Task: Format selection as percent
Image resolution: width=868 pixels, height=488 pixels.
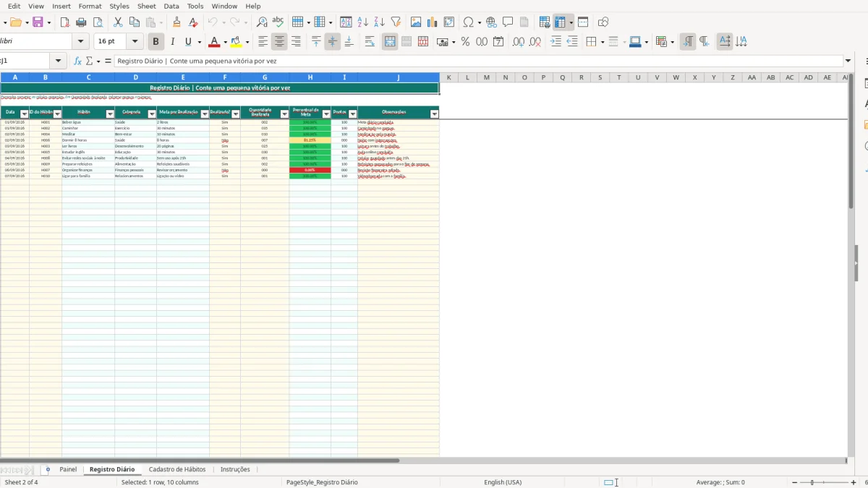Action: [466, 42]
